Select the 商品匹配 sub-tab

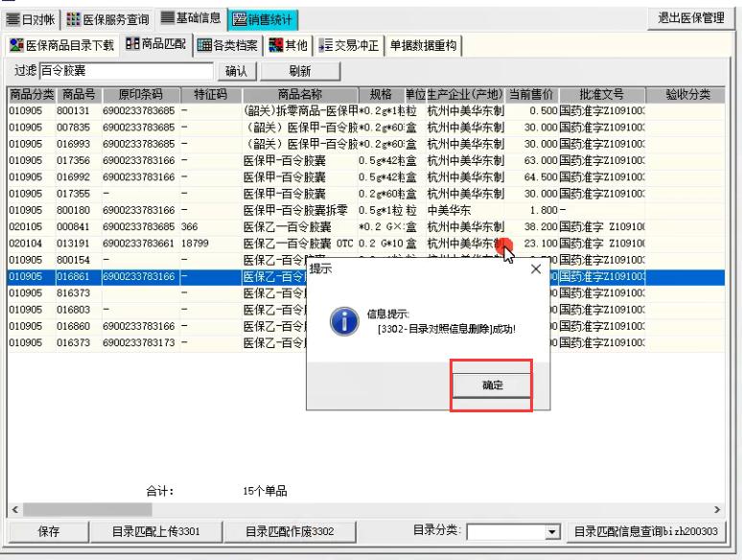155,44
